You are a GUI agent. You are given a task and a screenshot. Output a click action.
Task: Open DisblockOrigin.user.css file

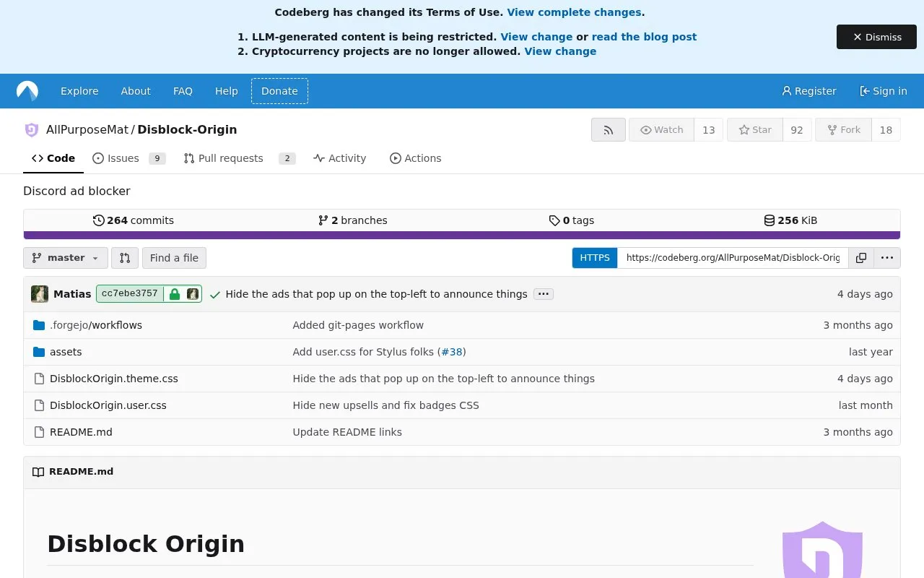click(x=108, y=405)
